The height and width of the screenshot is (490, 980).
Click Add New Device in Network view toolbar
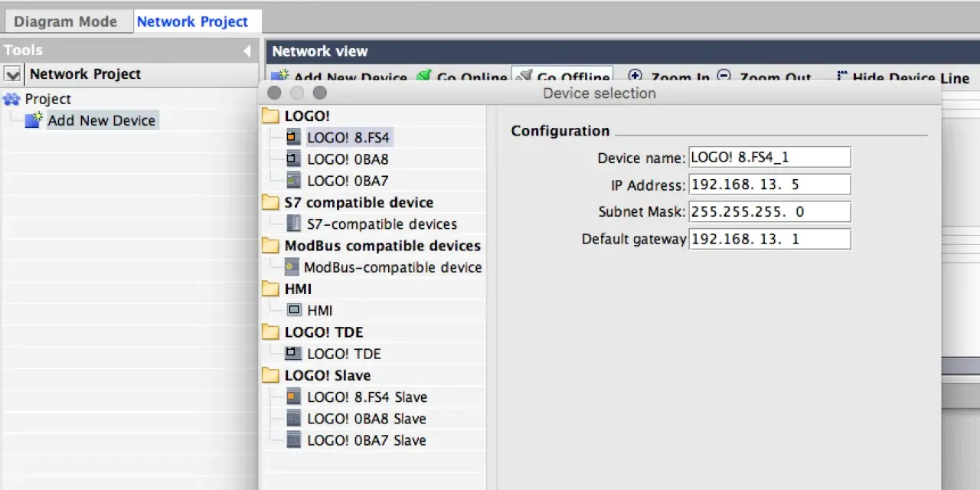point(340,78)
